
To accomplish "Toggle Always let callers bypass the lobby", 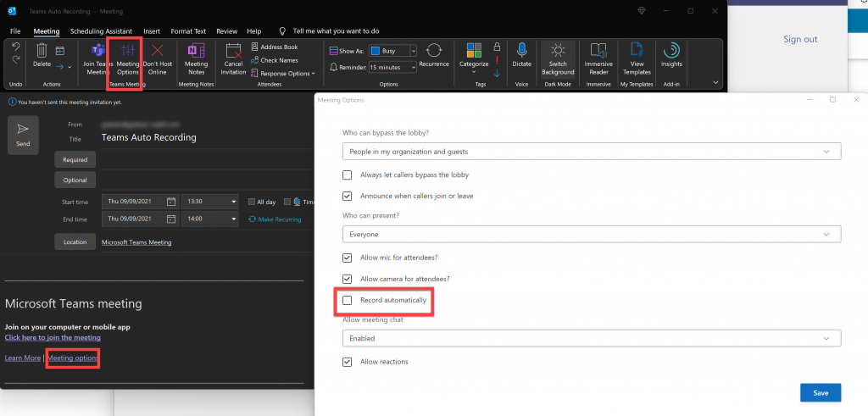I will coord(347,175).
